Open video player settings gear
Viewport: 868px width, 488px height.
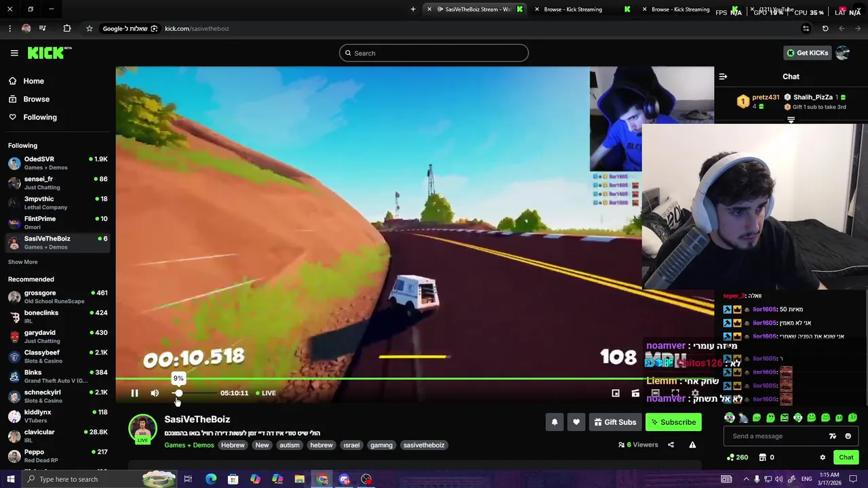695,393
